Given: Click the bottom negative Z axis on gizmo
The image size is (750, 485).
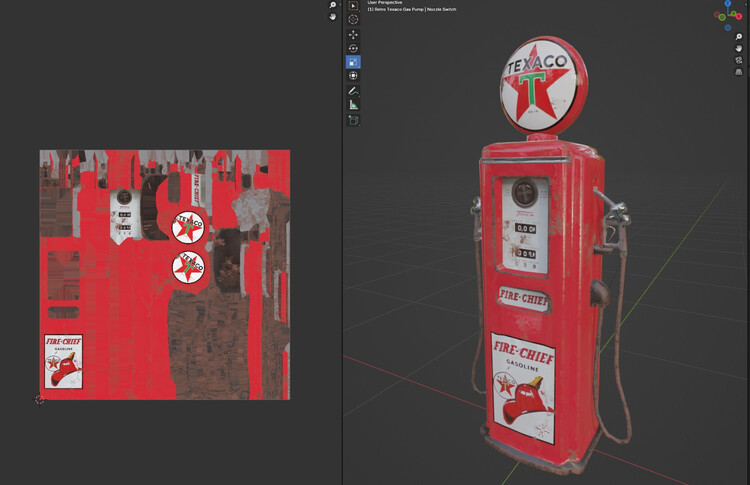Looking at the screenshot, I should (x=728, y=27).
